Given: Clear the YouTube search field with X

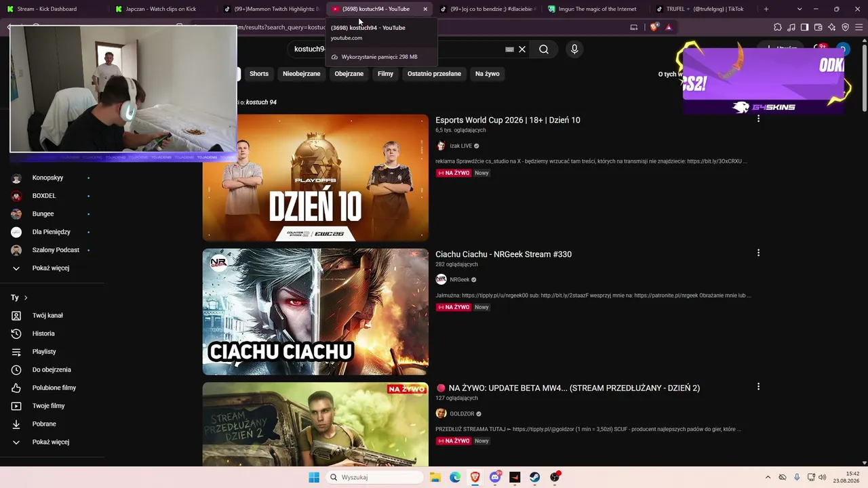Looking at the screenshot, I should [522, 49].
